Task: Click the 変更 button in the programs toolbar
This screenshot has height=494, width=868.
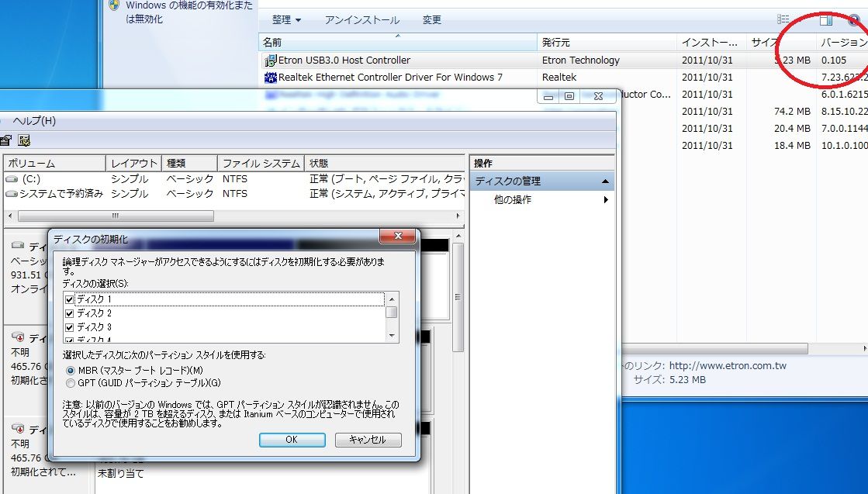Action: point(432,20)
